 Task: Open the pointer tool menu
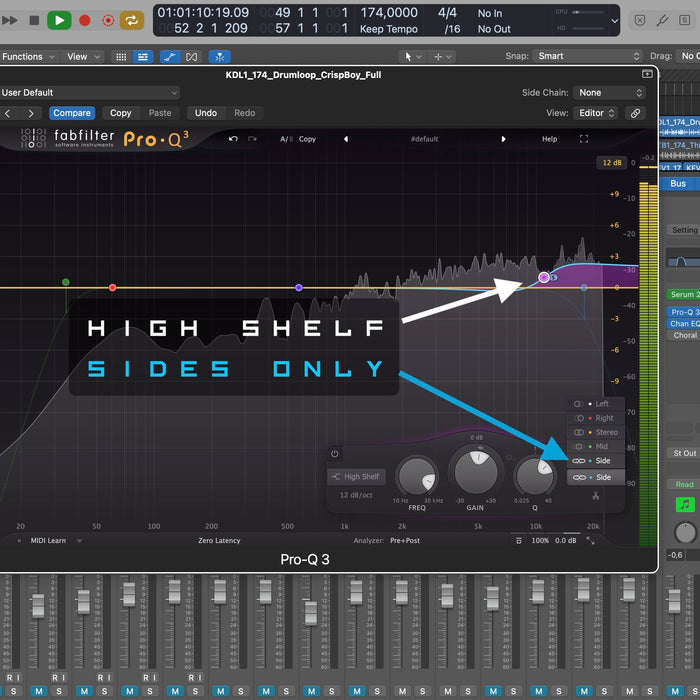pyautogui.click(x=412, y=57)
